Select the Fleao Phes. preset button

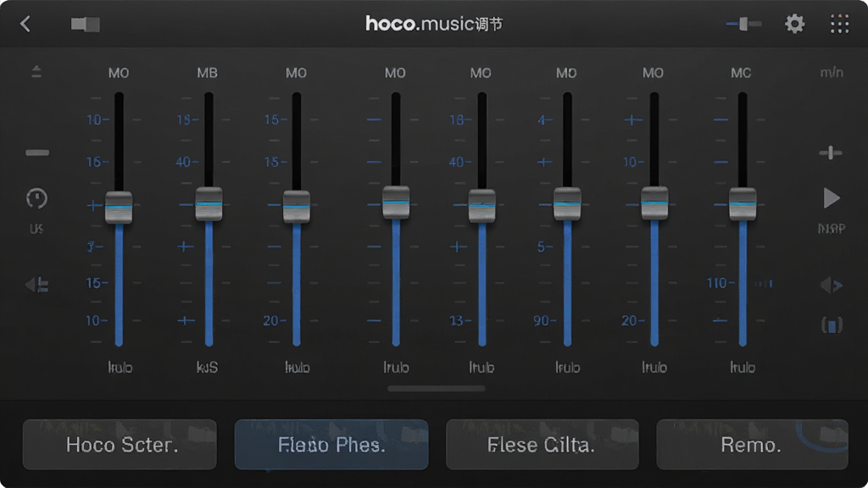coord(331,445)
